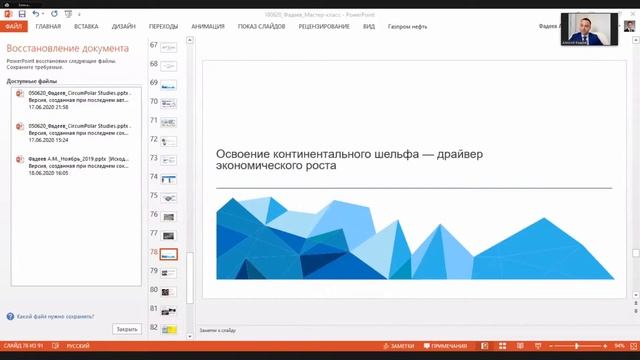Select slide 79 thumbnail

[x=168, y=273]
